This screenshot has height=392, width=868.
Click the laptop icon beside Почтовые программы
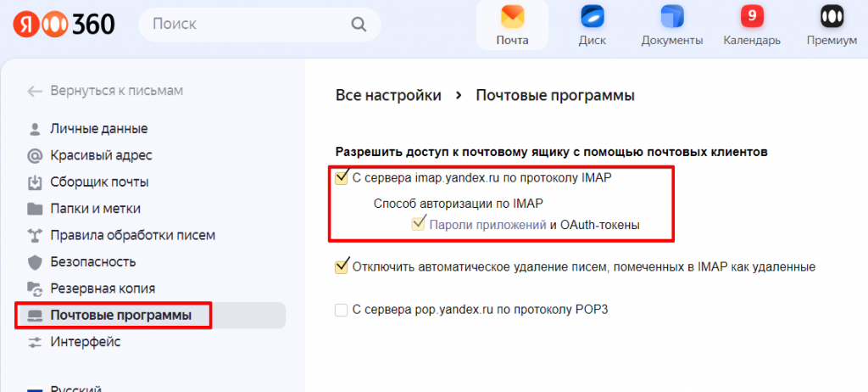point(34,316)
